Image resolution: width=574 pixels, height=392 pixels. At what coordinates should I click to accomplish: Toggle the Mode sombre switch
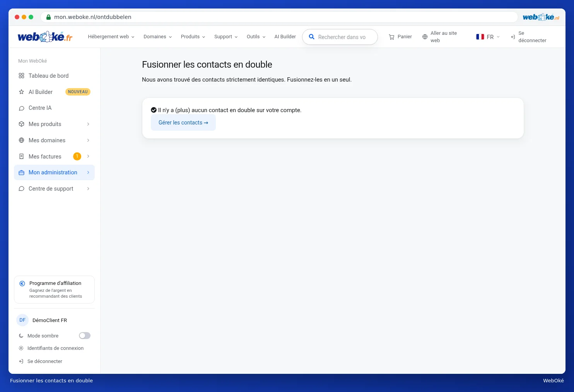click(x=85, y=336)
